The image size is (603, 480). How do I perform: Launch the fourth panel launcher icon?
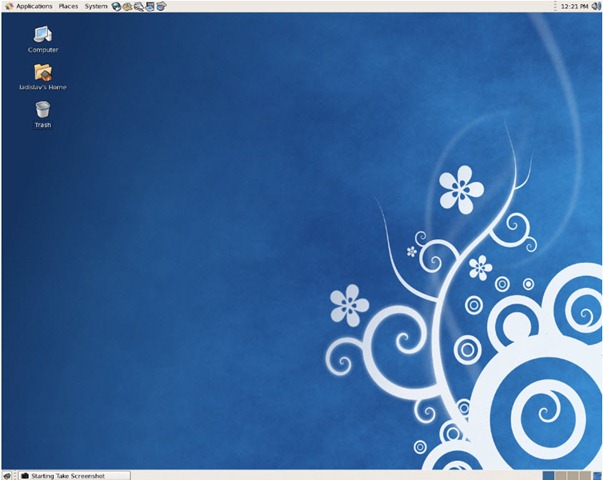tap(150, 6)
